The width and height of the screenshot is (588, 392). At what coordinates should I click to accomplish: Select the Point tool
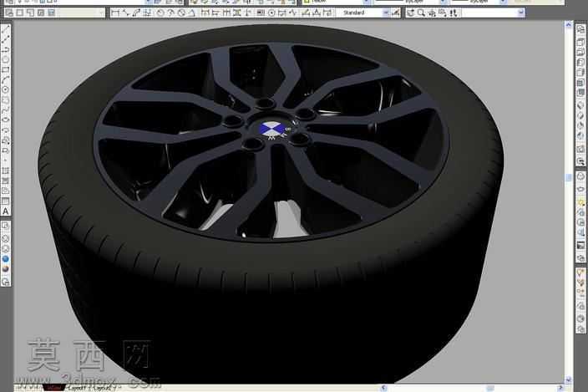(x=5, y=160)
